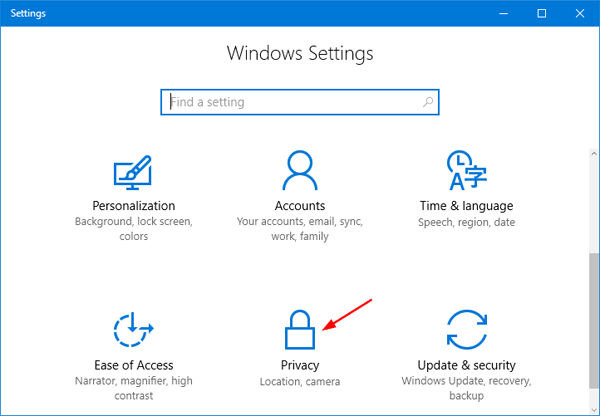Click the Time & language label
Viewport: 600px width, 416px height.
467,205
